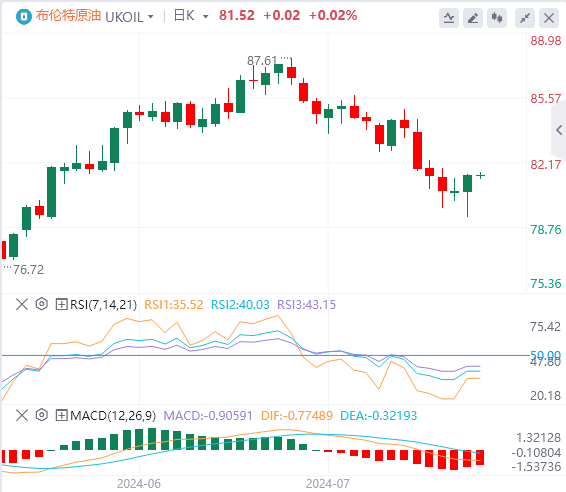The image size is (566, 492).
Task: Click the 20.18 RSI axis label
Action: point(546,396)
